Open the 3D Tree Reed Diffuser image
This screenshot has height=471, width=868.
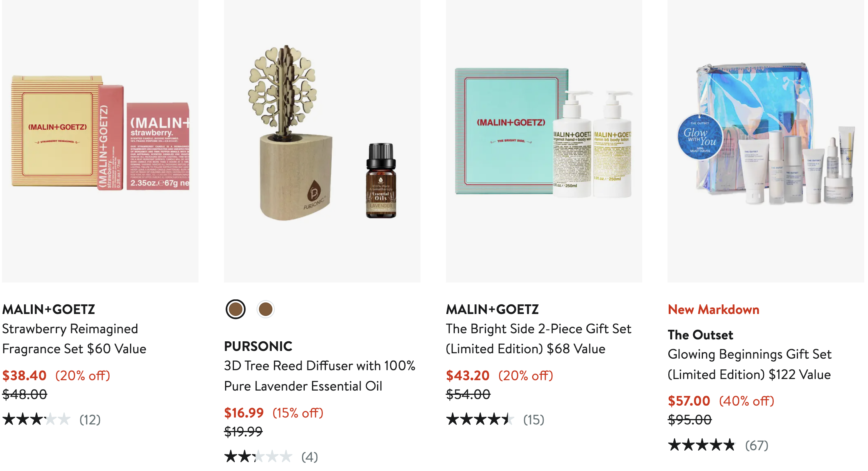point(322,141)
